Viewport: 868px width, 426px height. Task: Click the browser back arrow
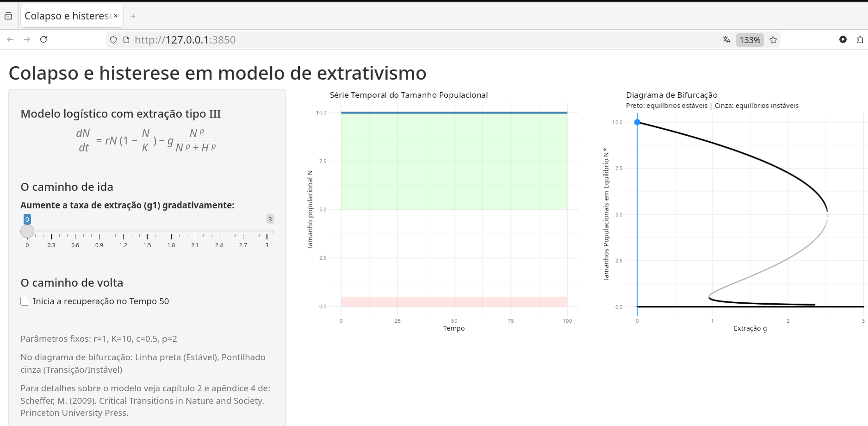click(10, 40)
